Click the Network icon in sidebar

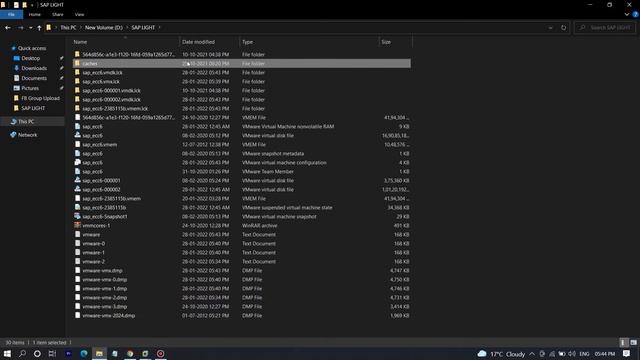tap(13, 135)
